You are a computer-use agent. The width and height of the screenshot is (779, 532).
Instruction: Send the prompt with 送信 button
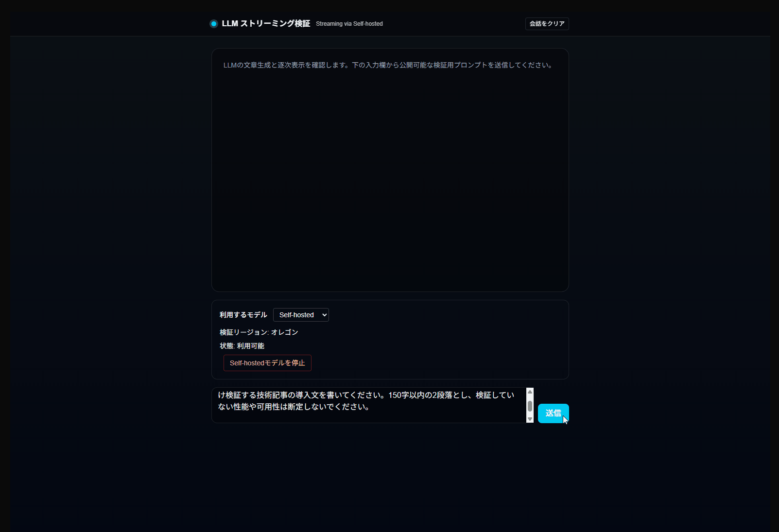[553, 413]
